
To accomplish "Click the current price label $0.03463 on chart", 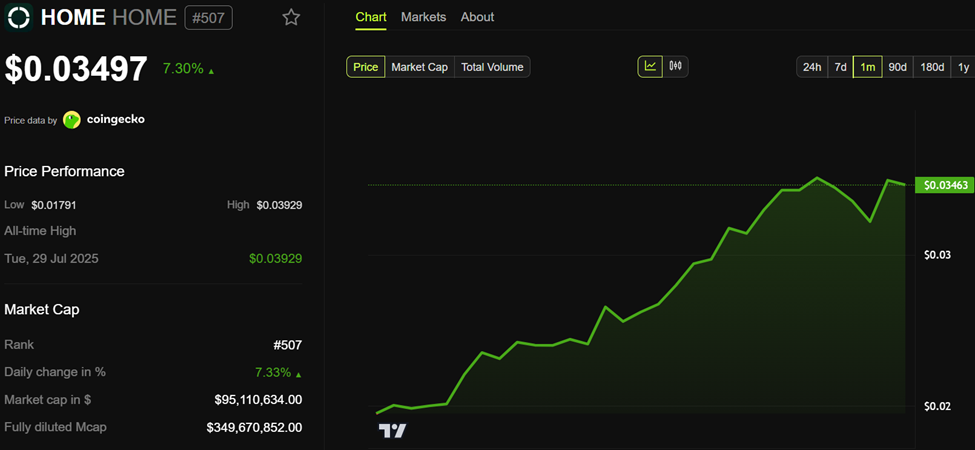I will click(944, 185).
